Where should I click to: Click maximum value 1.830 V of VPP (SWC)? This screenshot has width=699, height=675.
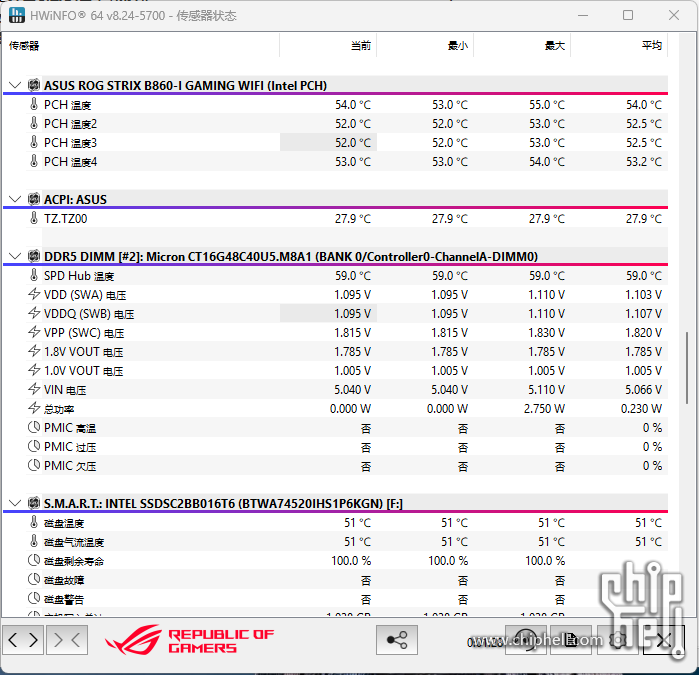pyautogui.click(x=546, y=333)
